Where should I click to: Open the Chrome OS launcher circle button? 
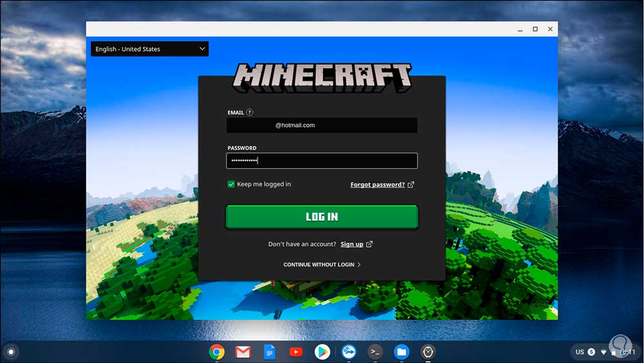pos(11,352)
